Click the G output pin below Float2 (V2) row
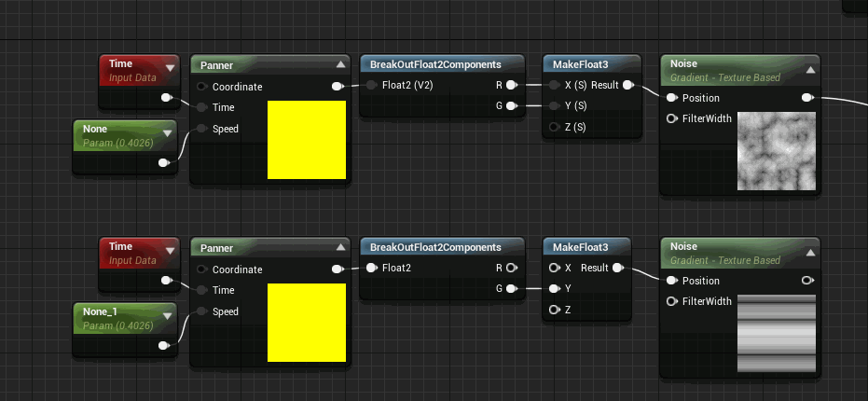The image size is (868, 401). [x=512, y=105]
